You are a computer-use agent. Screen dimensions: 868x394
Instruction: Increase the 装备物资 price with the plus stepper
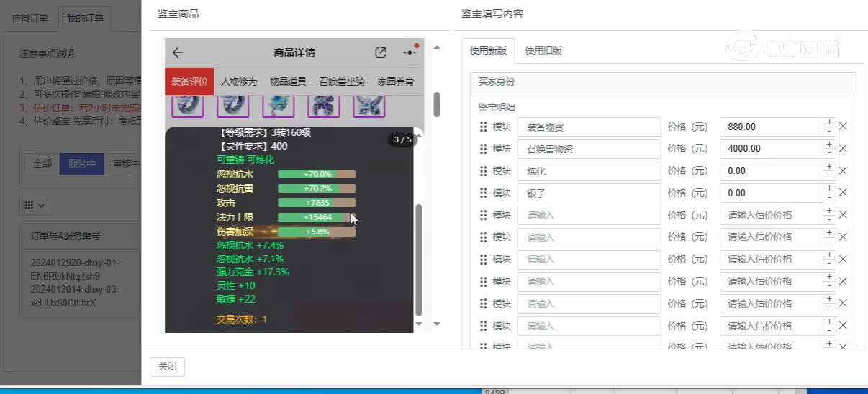[829, 122]
